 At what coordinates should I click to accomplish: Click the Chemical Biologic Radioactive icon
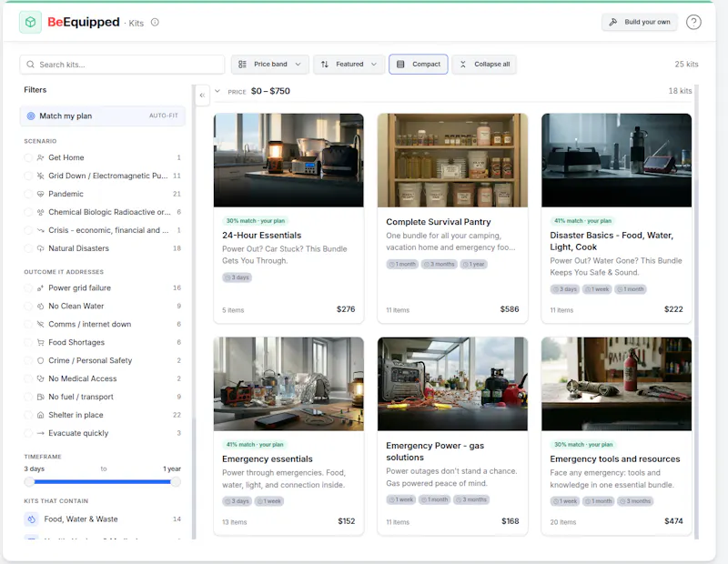point(40,212)
